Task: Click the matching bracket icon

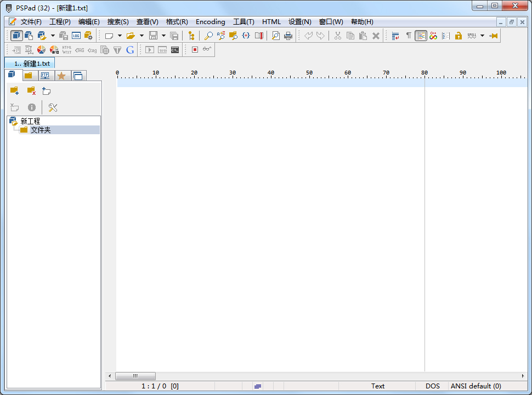Action: point(246,36)
